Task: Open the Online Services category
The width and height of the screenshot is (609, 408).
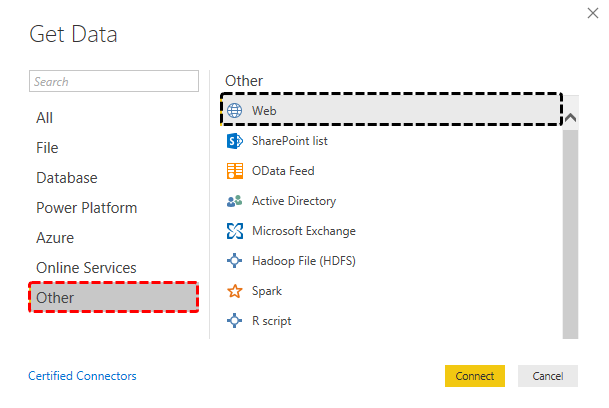Action: click(86, 268)
